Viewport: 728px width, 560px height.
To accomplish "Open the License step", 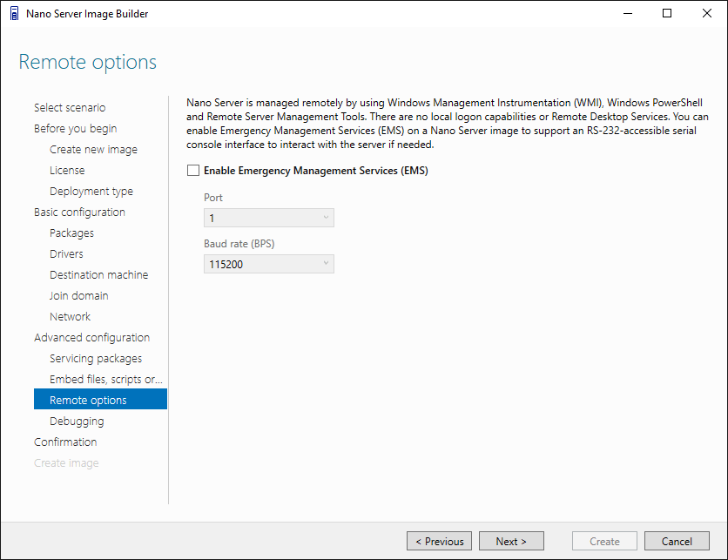I will click(x=67, y=171).
